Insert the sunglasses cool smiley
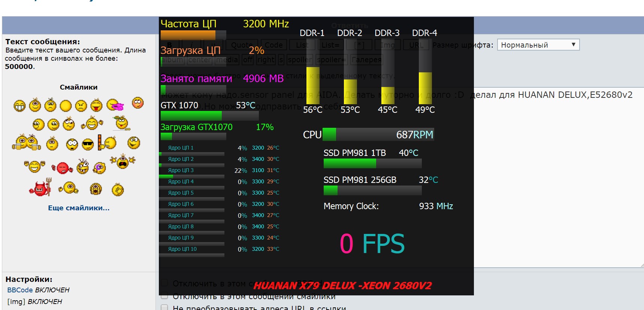This screenshot has height=310, width=644. [88, 144]
